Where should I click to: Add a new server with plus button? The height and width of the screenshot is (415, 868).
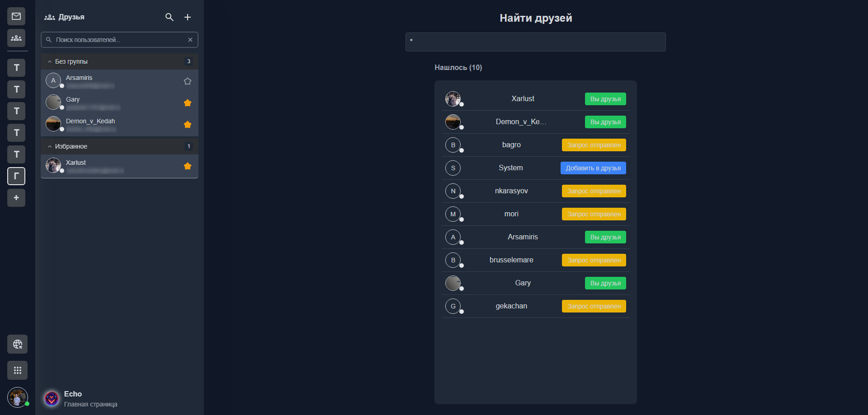pos(16,198)
